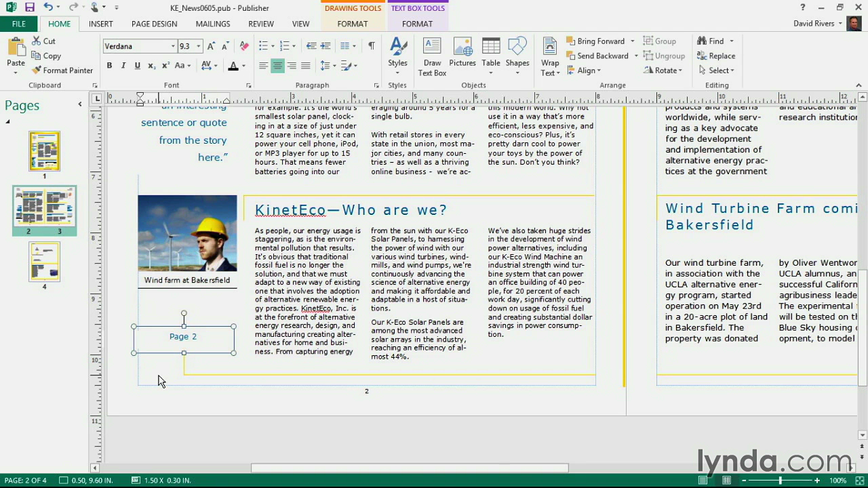Open the Shapes gallery dropdown
This screenshot has height=488, width=868.
[x=517, y=73]
